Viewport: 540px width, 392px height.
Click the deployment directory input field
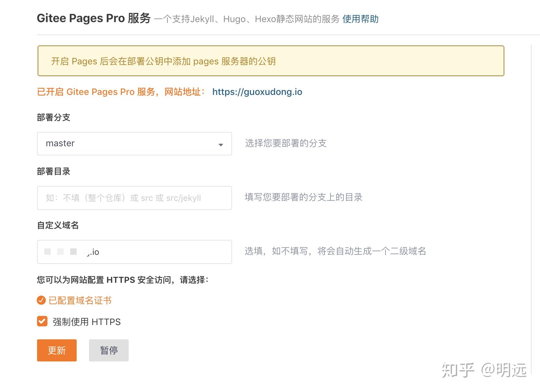pos(134,198)
